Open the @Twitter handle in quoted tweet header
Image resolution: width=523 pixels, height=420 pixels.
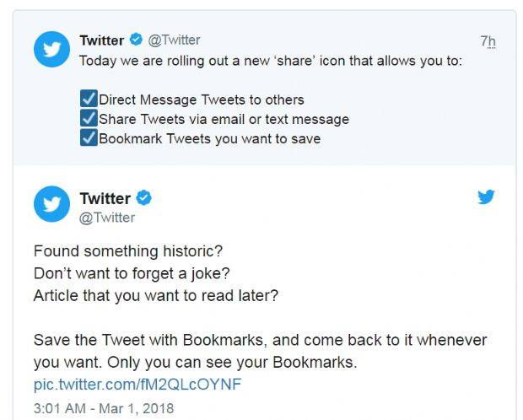coord(175,40)
